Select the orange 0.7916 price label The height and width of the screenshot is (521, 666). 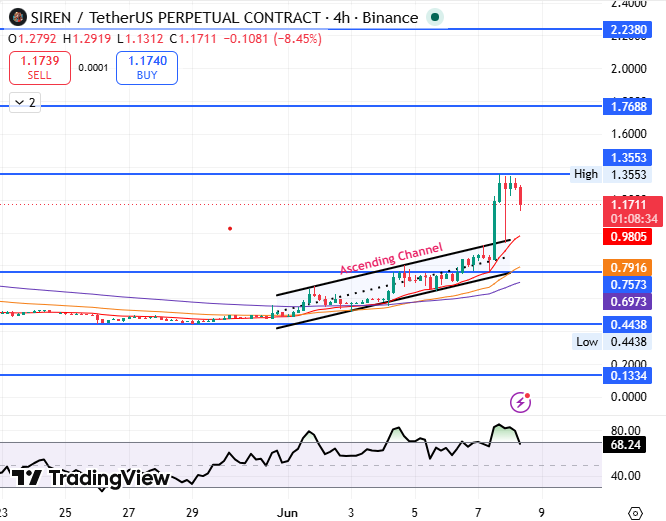[627, 268]
